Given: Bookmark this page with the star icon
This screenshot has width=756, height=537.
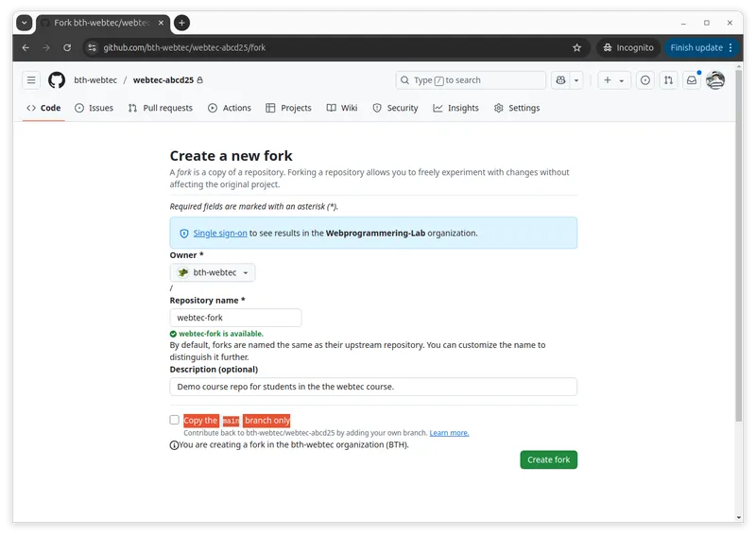Looking at the screenshot, I should click(576, 48).
